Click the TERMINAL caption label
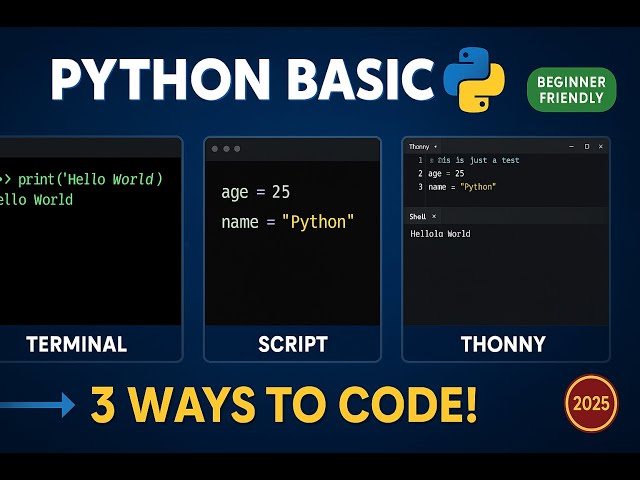The image size is (640, 480). pyautogui.click(x=77, y=344)
